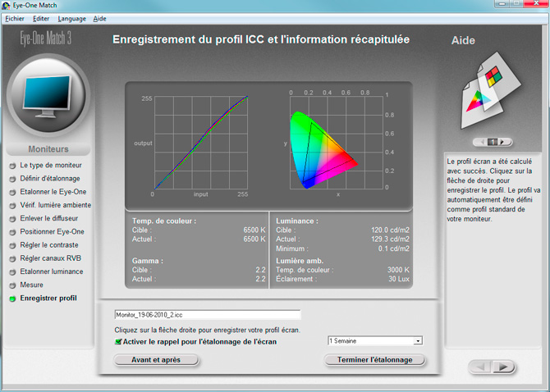Viewport: 550px width, 392px height.
Task: Click the gamma curve graph
Action: tap(201, 143)
